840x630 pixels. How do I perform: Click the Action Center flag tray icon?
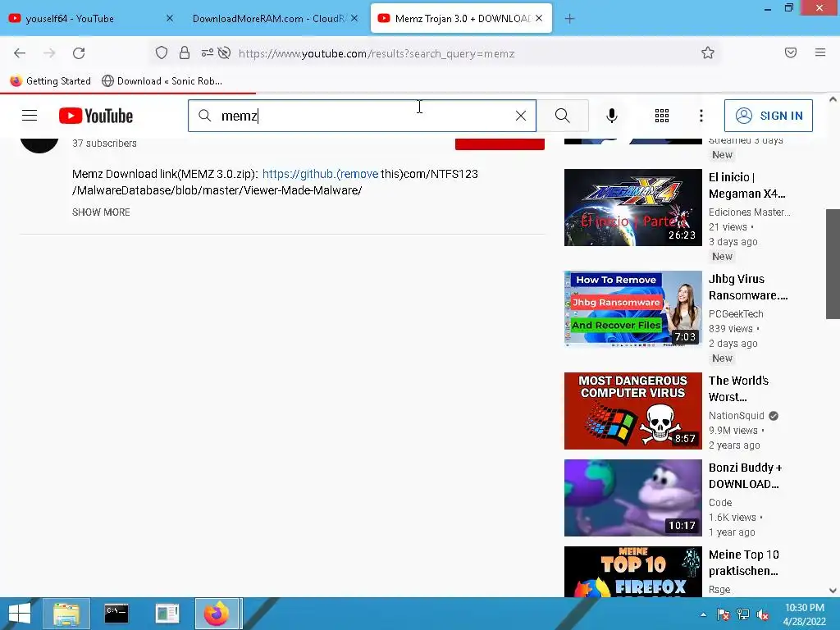(724, 614)
